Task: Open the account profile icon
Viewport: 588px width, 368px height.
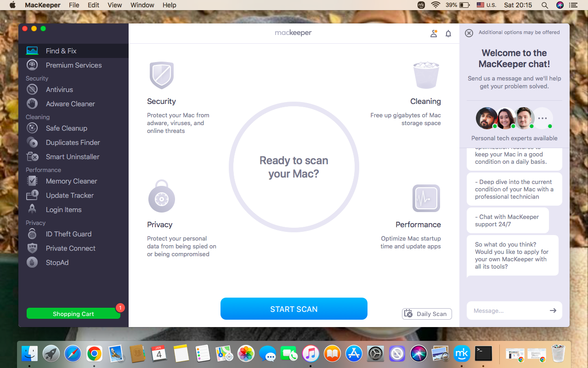Action: pyautogui.click(x=434, y=33)
